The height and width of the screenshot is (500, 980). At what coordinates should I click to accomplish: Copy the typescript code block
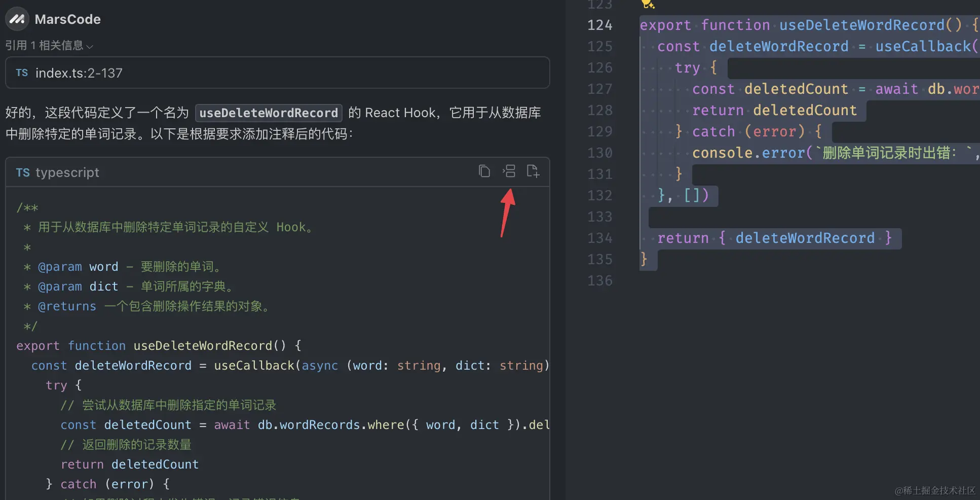click(x=484, y=171)
